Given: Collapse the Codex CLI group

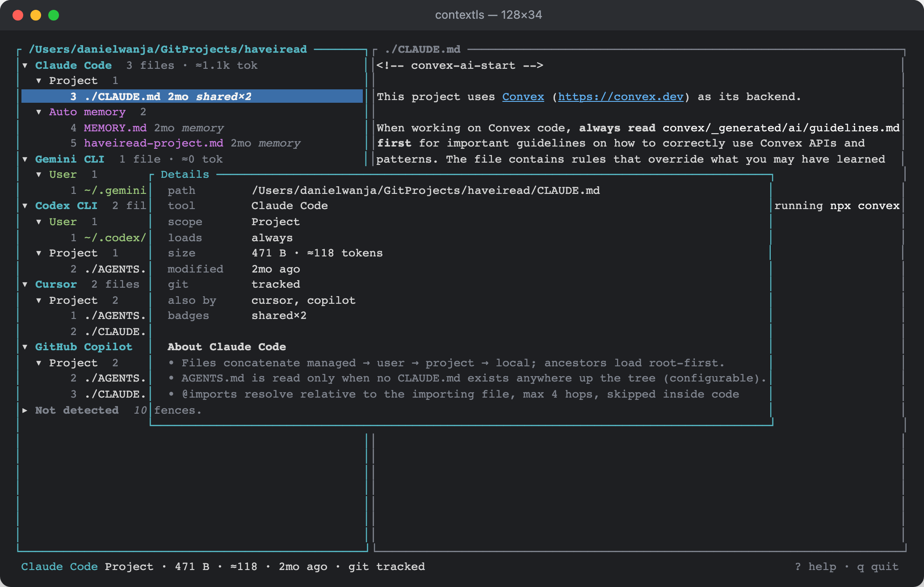Looking at the screenshot, I should tap(25, 206).
